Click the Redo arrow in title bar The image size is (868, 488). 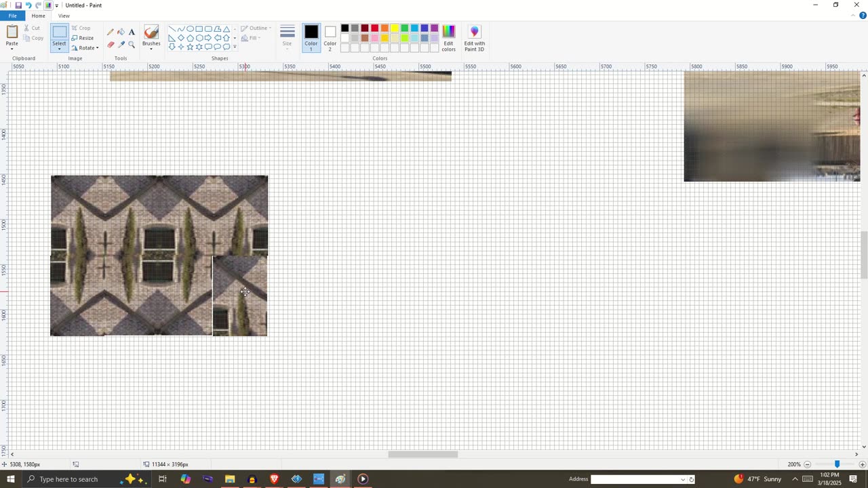click(38, 5)
